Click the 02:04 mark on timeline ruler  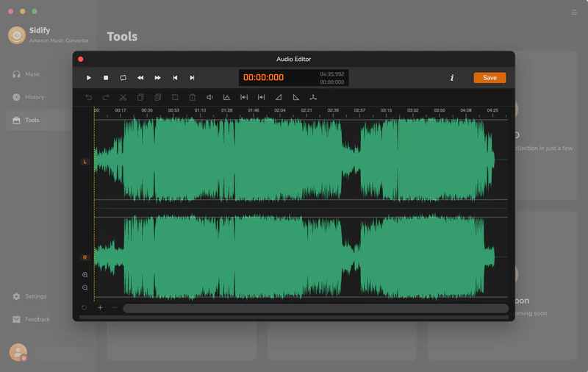click(x=280, y=110)
